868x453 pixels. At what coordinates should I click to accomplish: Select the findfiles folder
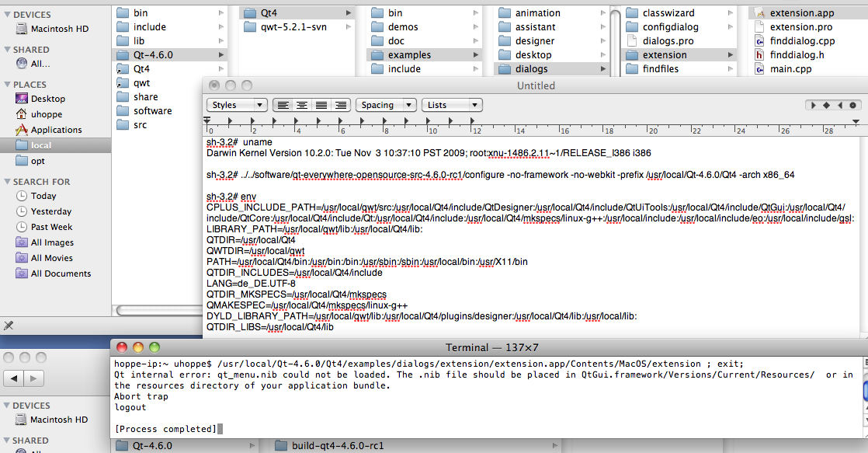[x=653, y=68]
